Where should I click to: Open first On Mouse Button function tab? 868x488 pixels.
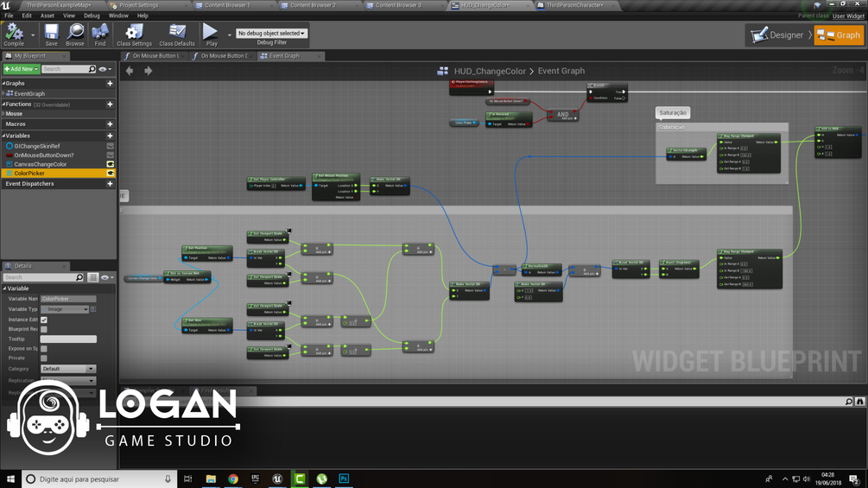[155, 56]
